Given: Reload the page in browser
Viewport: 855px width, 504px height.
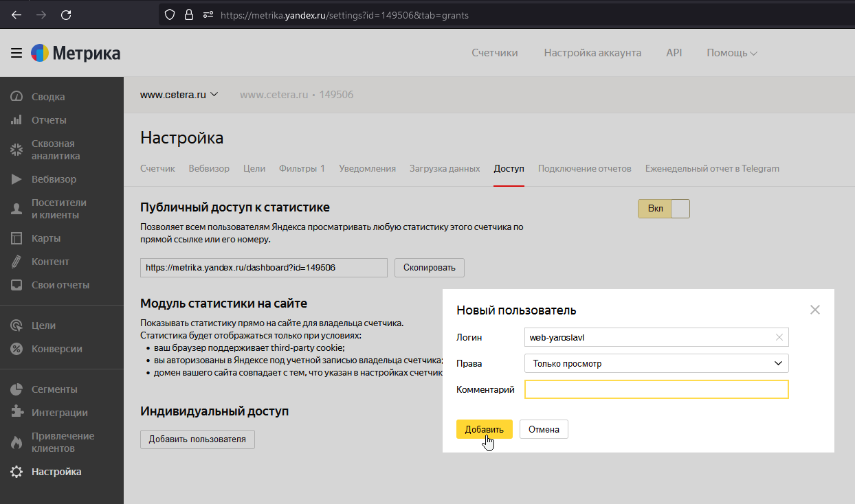Looking at the screenshot, I should (x=66, y=14).
